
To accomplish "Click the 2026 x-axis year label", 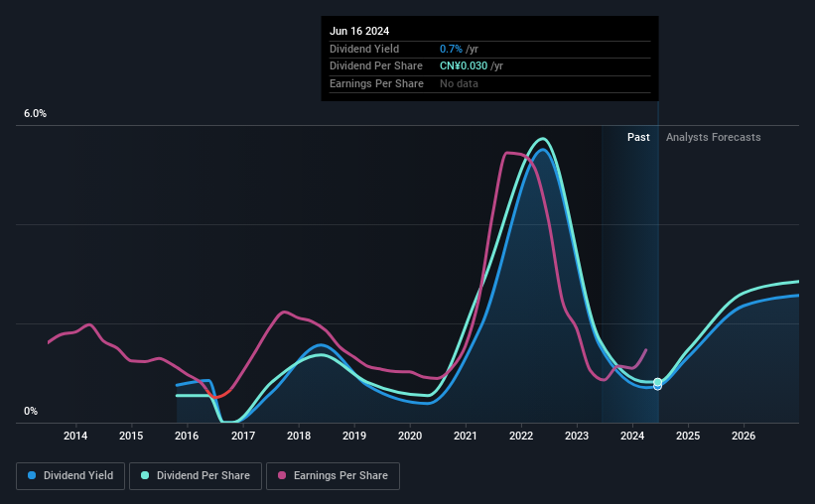I will [744, 436].
